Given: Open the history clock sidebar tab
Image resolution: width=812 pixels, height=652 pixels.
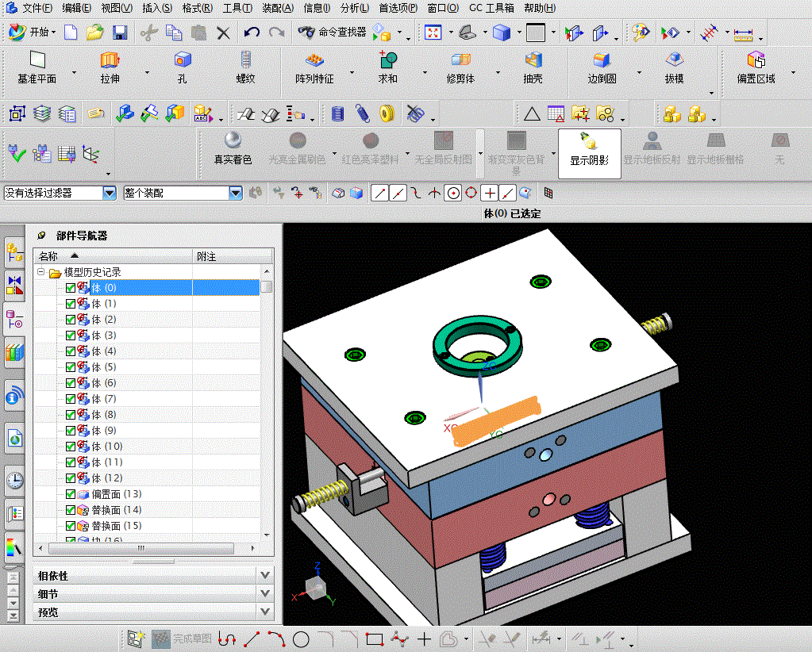Looking at the screenshot, I should [x=14, y=481].
